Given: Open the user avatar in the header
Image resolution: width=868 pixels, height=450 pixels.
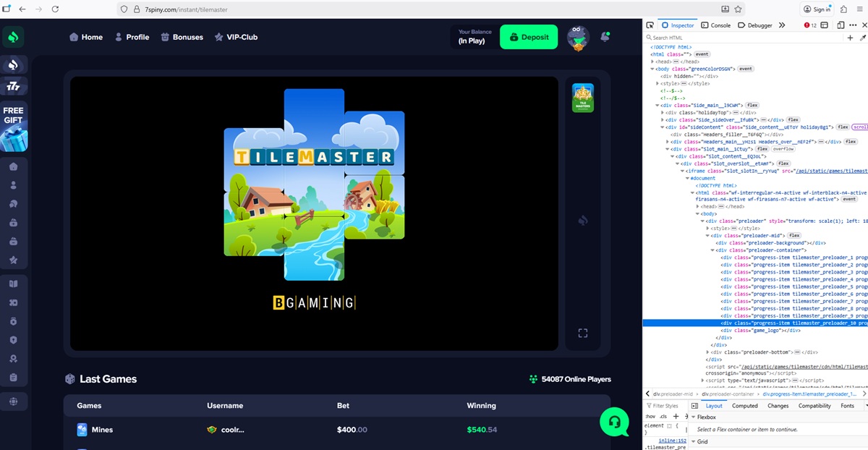Looking at the screenshot, I should point(577,38).
